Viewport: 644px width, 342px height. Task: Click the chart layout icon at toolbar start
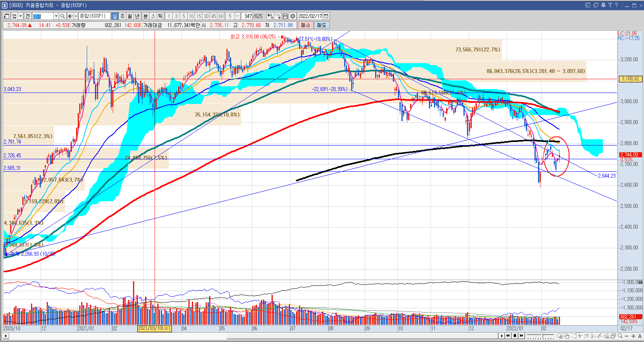(6, 16)
